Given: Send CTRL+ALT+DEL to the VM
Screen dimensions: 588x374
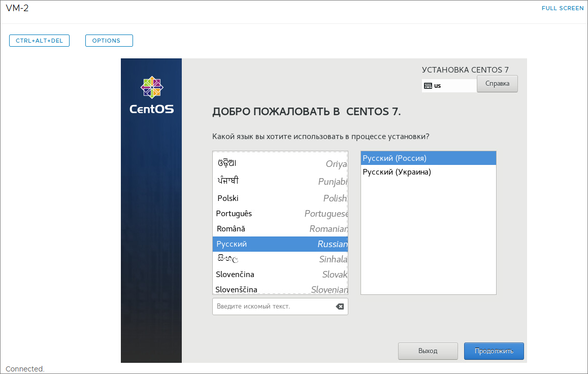Looking at the screenshot, I should 40,41.
